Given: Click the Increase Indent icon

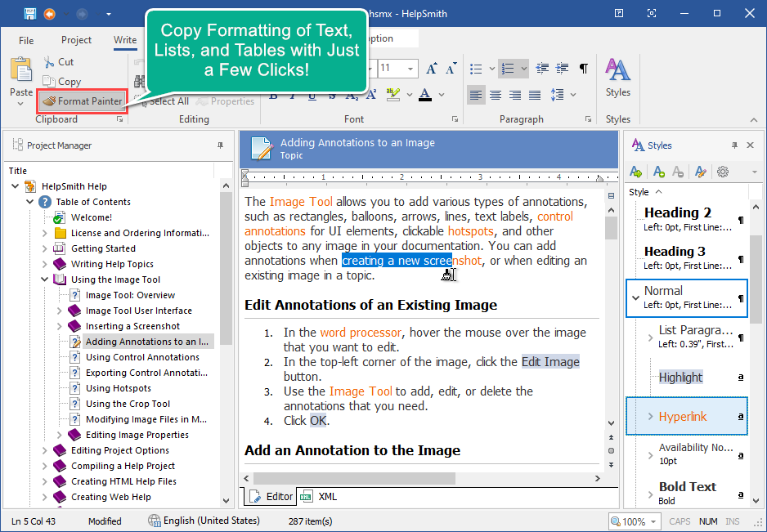Looking at the screenshot, I should click(x=562, y=69).
